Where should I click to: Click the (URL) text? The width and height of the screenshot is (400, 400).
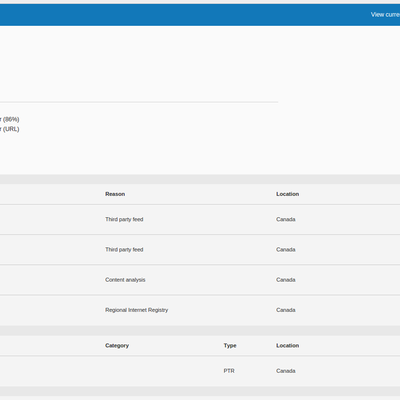pyautogui.click(x=11, y=129)
